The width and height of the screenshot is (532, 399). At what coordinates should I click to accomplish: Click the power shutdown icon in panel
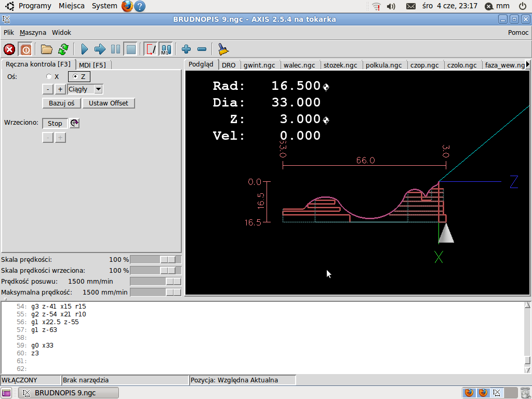[x=523, y=6]
